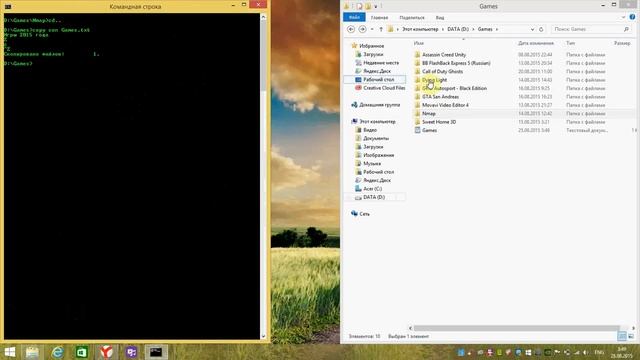Open the Главная ribbon tab
Screen dimensions: 640x360
coord(379,18)
